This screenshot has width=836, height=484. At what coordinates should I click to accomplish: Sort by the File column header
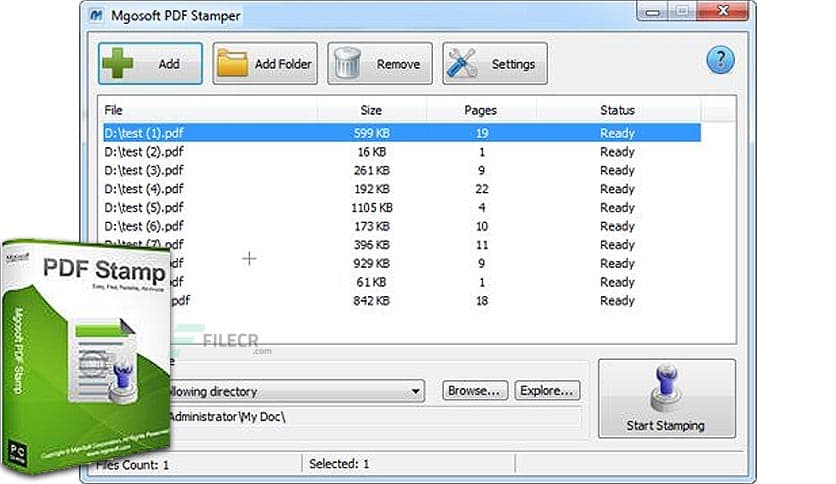coord(113,110)
